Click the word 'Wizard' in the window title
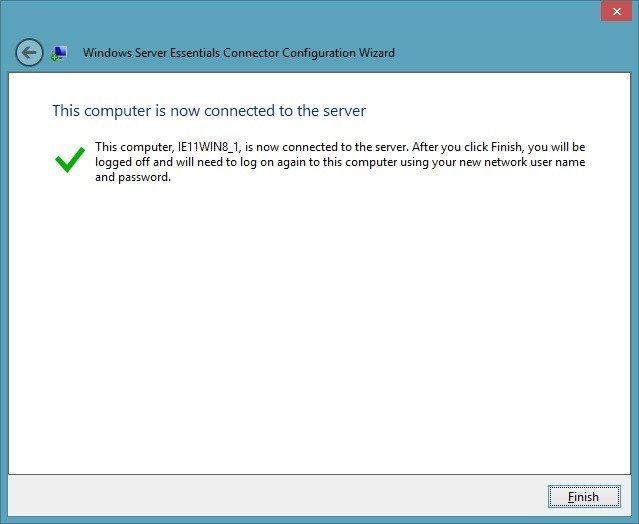Viewport: 639px width, 524px height. click(377, 53)
